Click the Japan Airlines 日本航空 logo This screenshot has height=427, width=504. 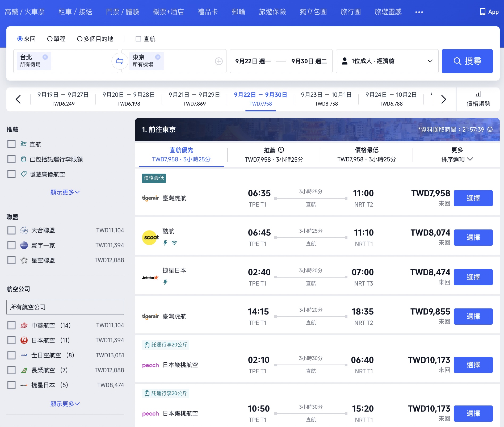click(x=24, y=340)
